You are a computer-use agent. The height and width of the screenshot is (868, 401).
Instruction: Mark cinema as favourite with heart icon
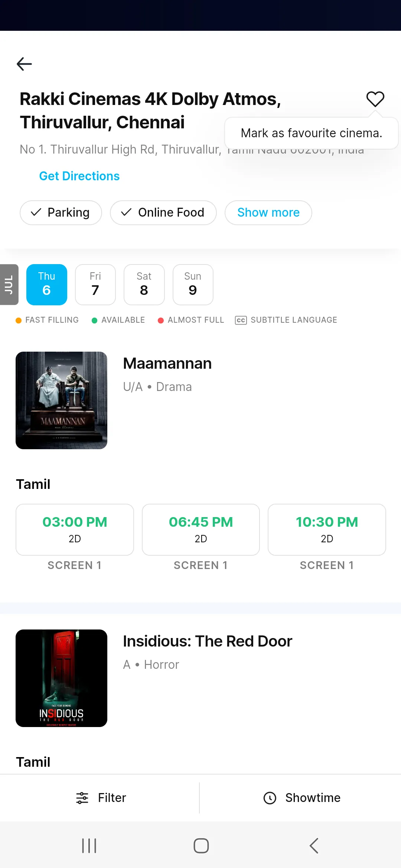[x=375, y=99]
